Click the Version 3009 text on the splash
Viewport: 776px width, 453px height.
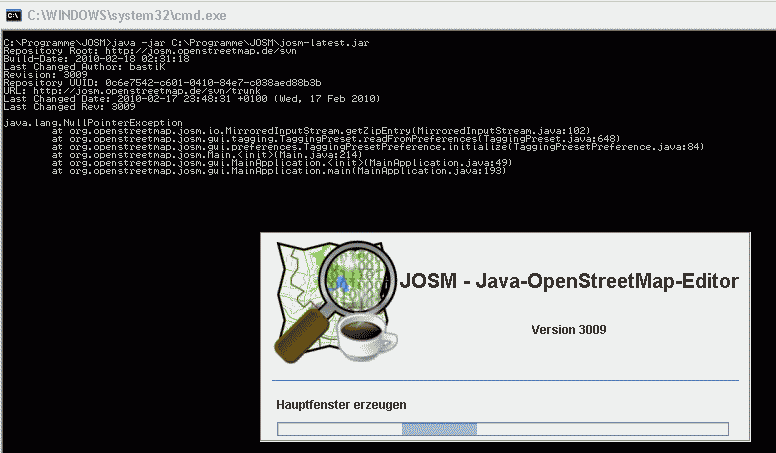click(x=568, y=329)
